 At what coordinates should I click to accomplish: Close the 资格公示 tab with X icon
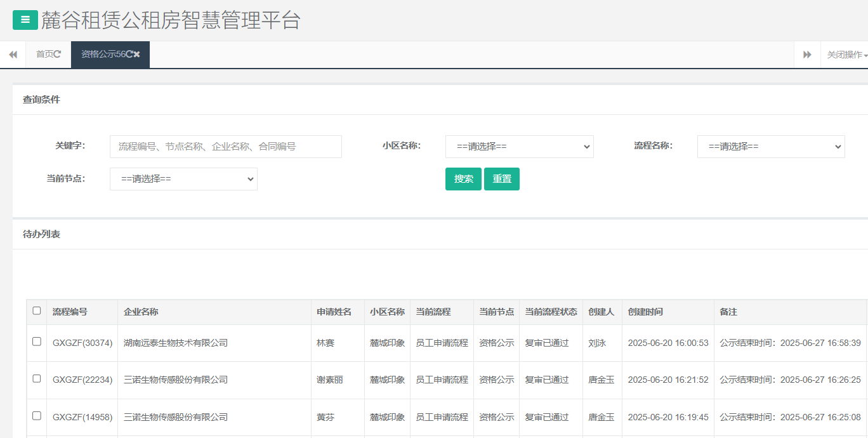pos(137,55)
